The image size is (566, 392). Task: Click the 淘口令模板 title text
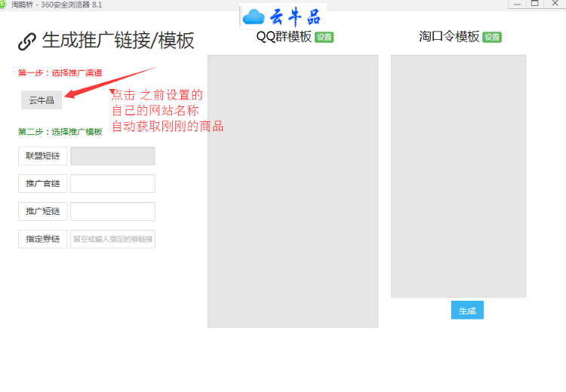coord(449,36)
